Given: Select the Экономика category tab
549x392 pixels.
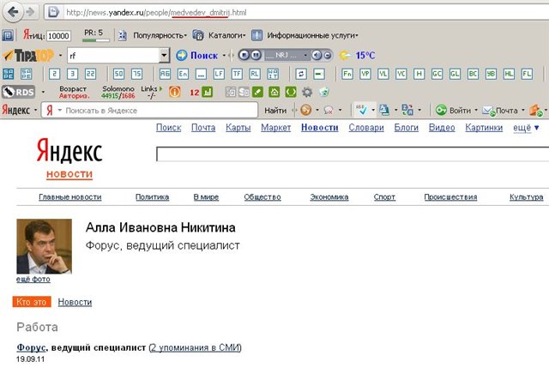Looking at the screenshot, I should (329, 197).
